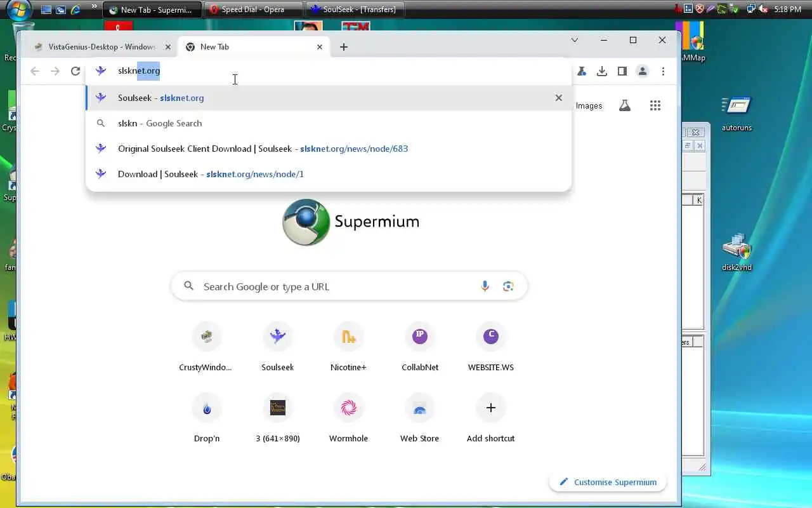Click the browser Back arrow
Image resolution: width=812 pixels, height=508 pixels.
click(x=35, y=71)
